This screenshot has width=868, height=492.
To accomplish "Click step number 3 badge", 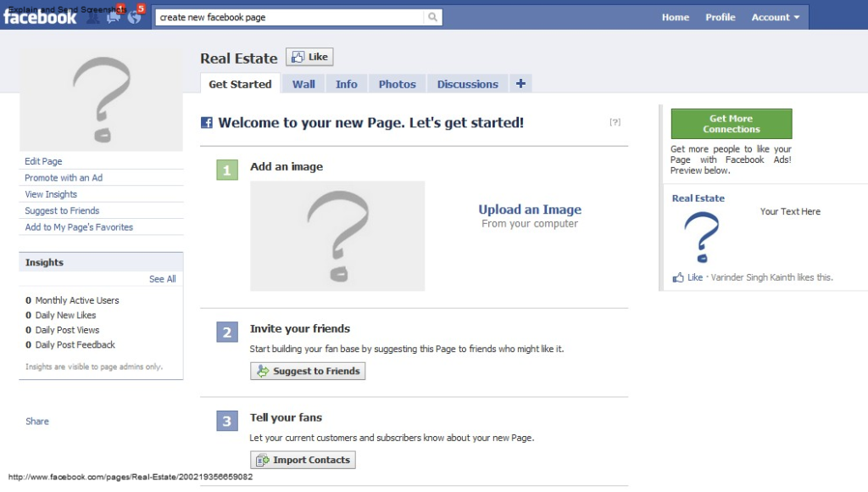I will pos(227,421).
